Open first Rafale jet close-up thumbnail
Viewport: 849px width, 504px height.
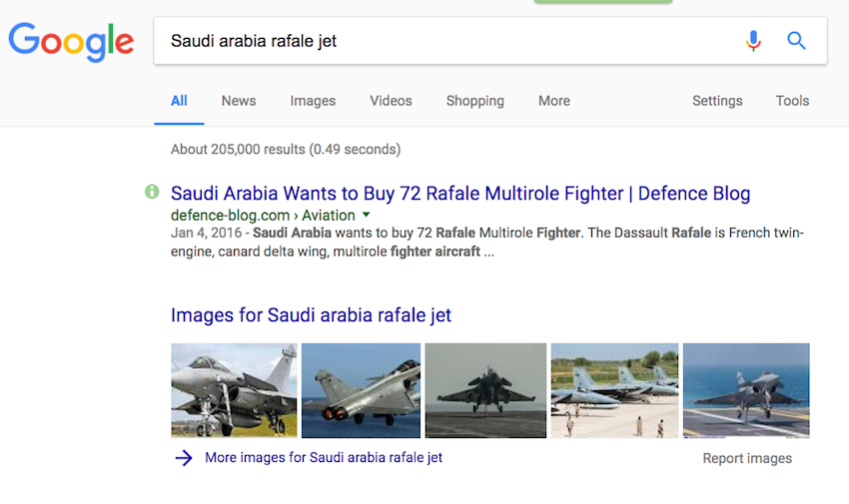pos(234,390)
